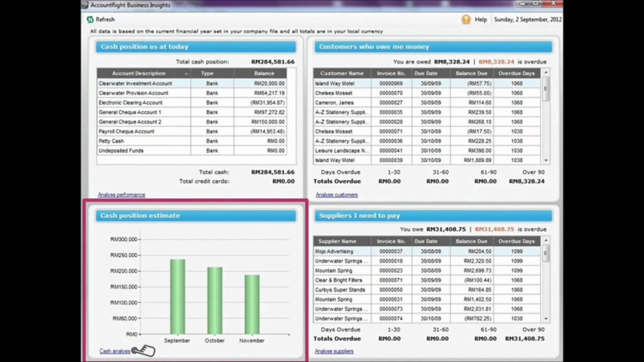Sort customers table by Balance Due header
The height and width of the screenshot is (362, 644).
click(x=471, y=73)
